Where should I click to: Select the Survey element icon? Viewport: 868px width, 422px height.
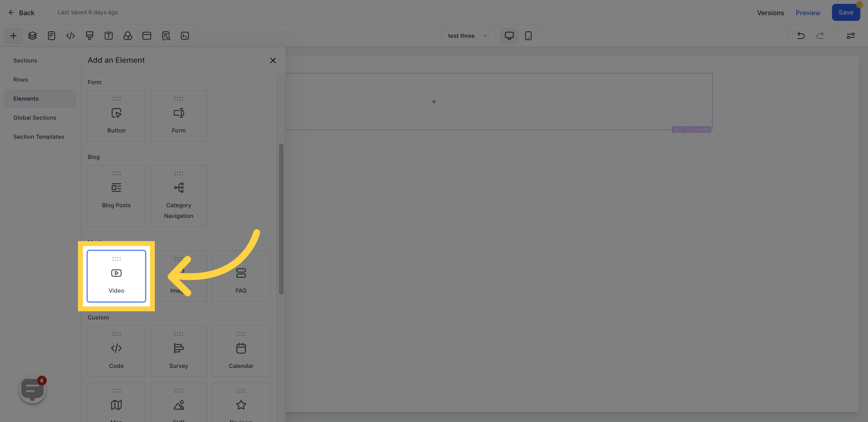178,349
